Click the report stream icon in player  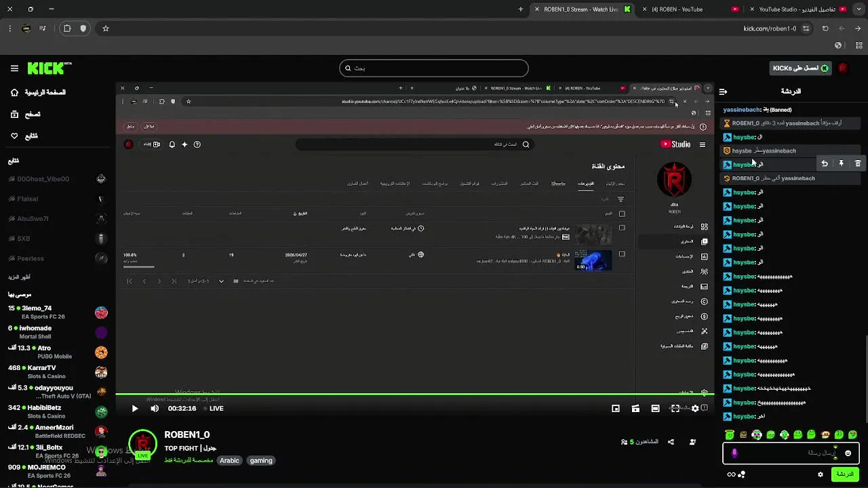[x=705, y=408]
